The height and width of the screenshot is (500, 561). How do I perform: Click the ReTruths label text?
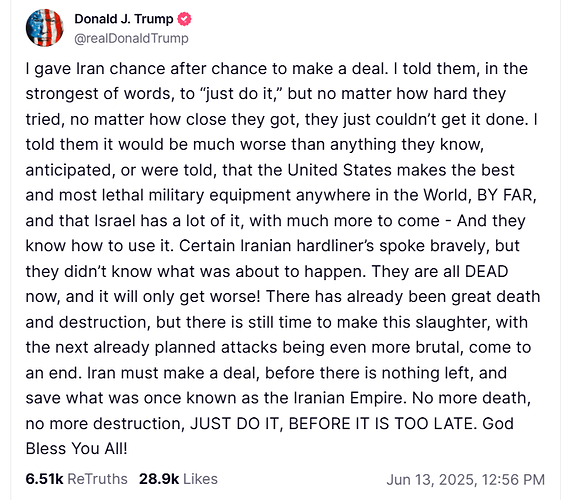[x=97, y=479]
